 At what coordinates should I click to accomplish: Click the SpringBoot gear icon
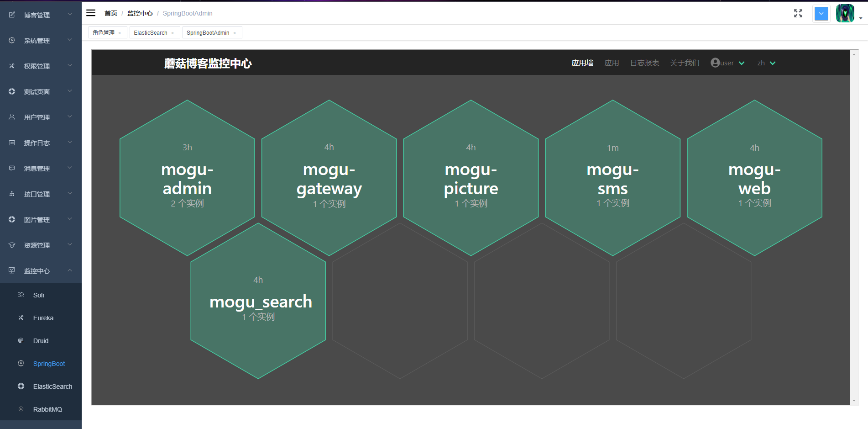pos(21,363)
